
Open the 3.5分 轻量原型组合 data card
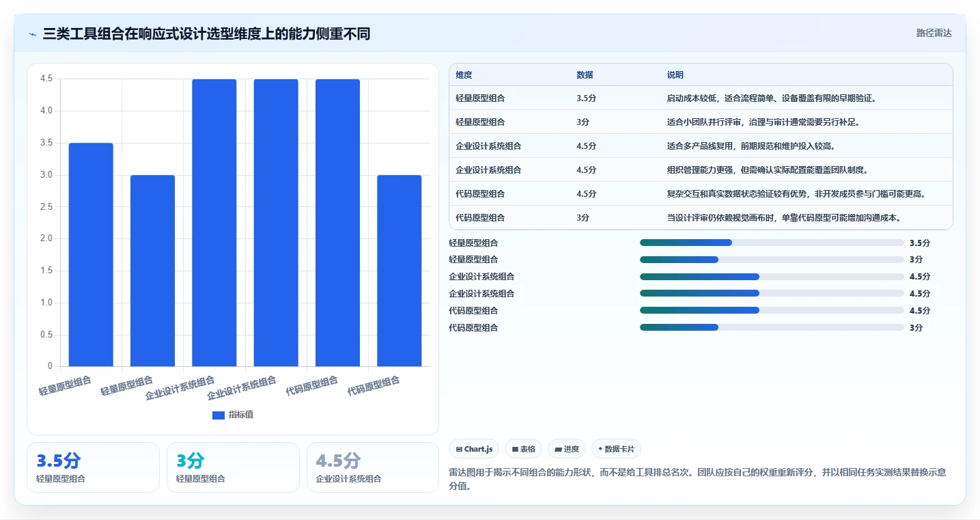[x=93, y=467]
